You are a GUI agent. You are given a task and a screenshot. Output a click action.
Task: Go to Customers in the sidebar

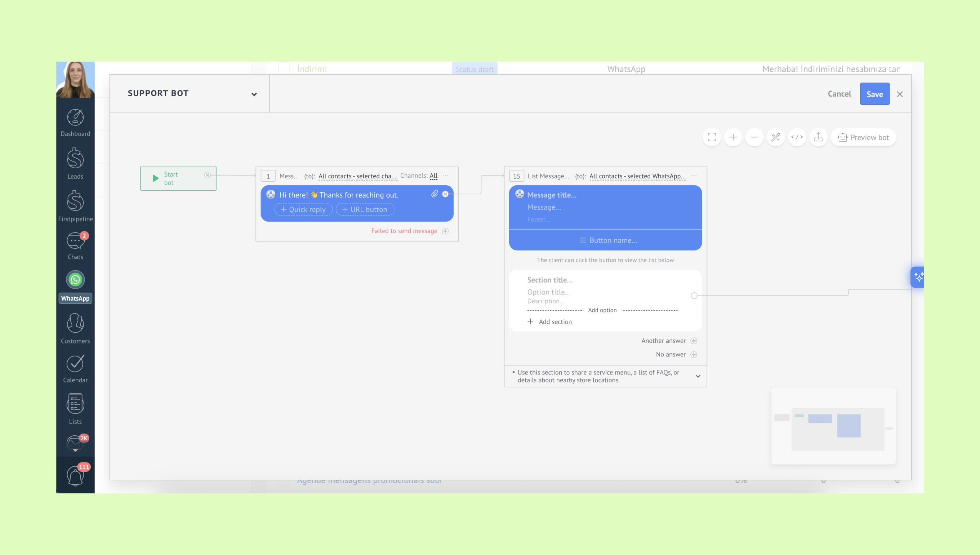(75, 329)
